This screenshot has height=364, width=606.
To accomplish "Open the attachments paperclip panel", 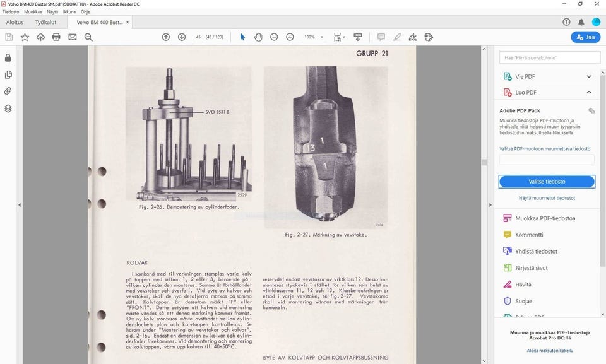I will click(x=8, y=91).
